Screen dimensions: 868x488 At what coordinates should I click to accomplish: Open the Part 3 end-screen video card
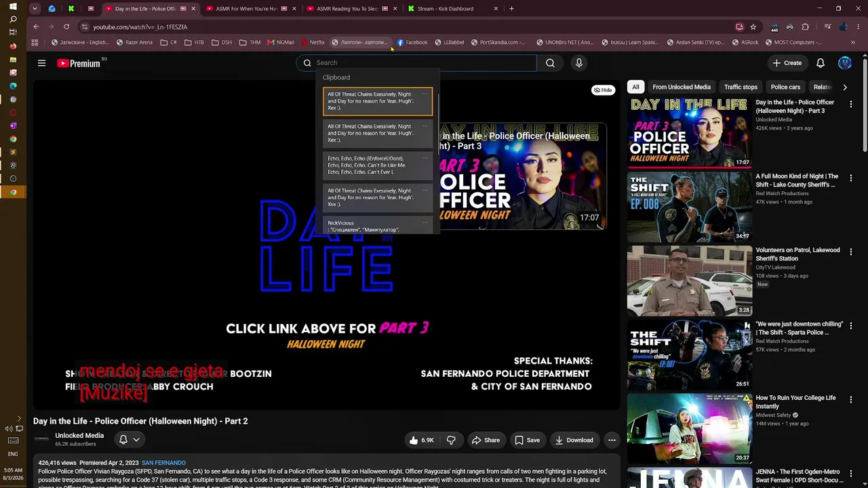click(x=523, y=176)
